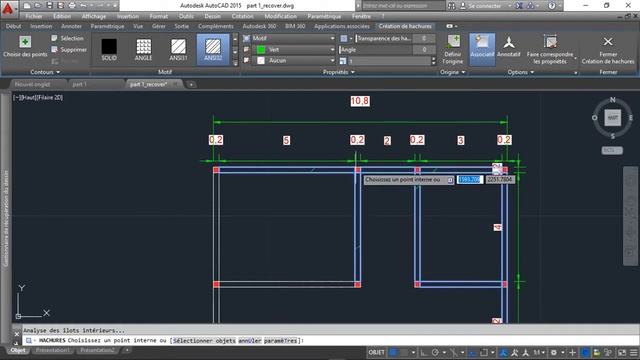Switch to the part 1 drawing tab
Viewport: 640px width, 360px height.
80,84
